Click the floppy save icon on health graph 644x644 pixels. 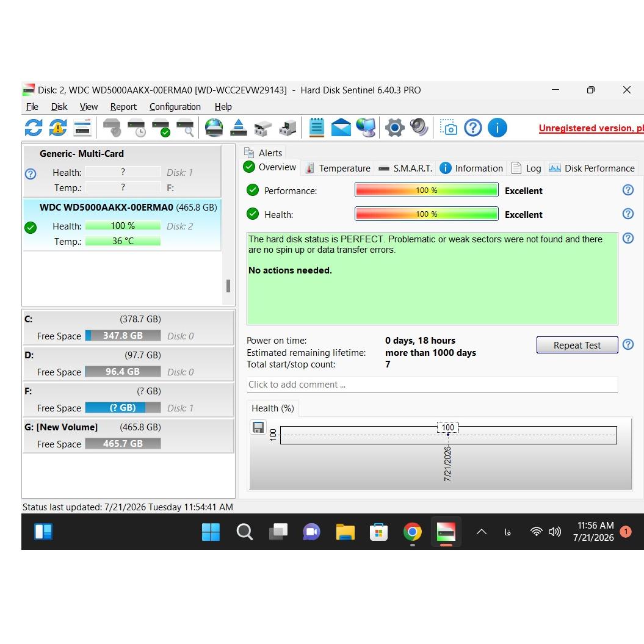(x=258, y=427)
